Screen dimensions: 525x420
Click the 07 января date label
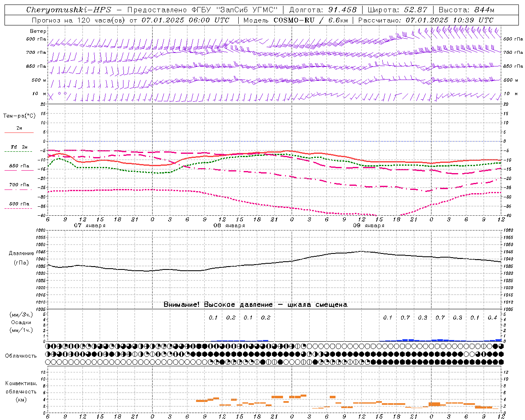tap(89, 226)
